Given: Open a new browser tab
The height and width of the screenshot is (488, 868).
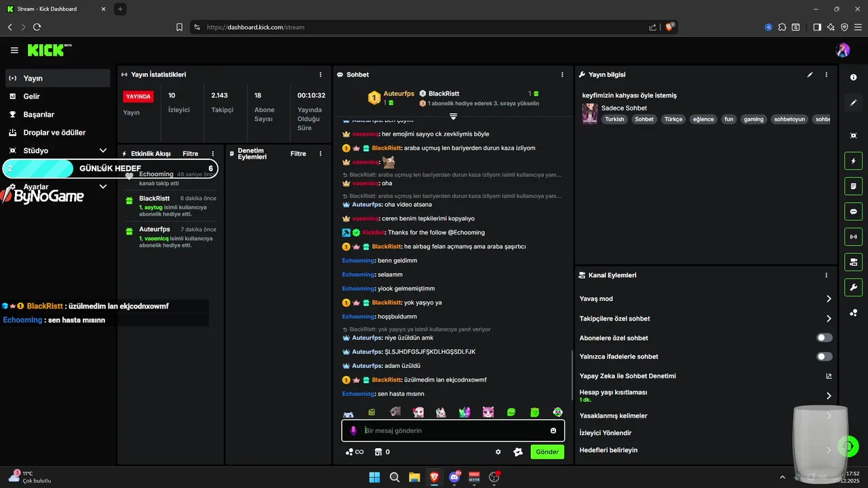Looking at the screenshot, I should [120, 9].
